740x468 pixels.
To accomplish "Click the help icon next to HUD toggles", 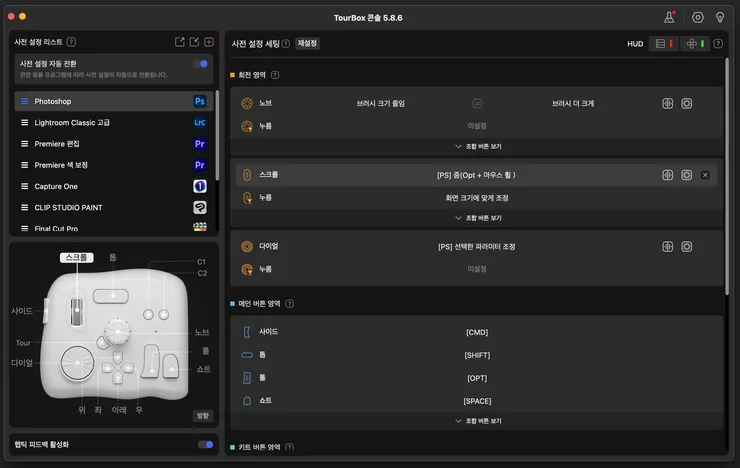I will coord(718,43).
